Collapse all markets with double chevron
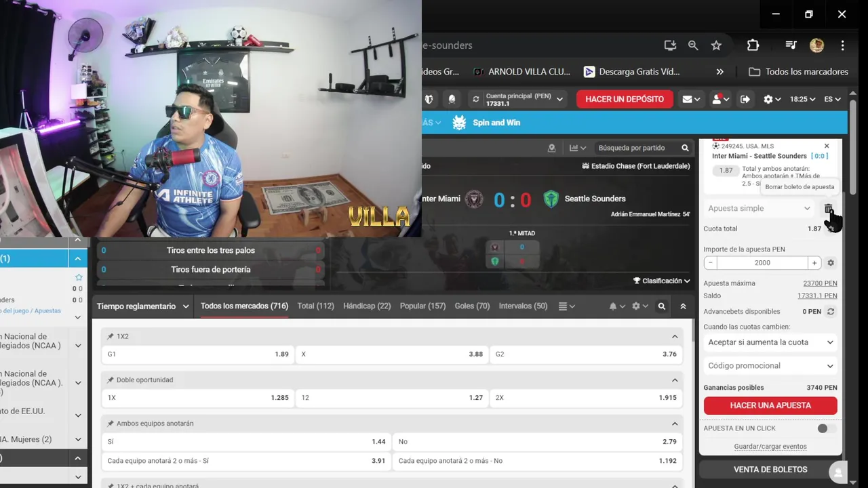The height and width of the screenshot is (488, 868). pos(683,306)
